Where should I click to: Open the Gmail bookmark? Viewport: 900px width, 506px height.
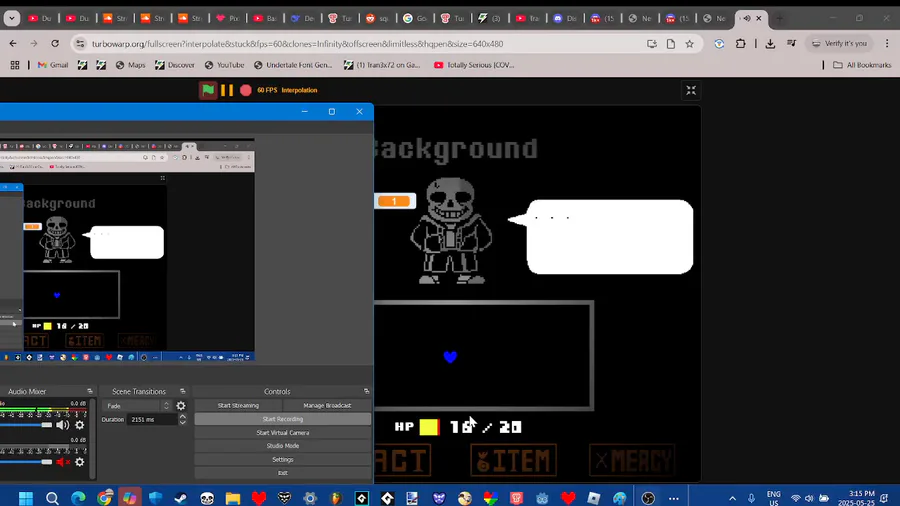53,65
